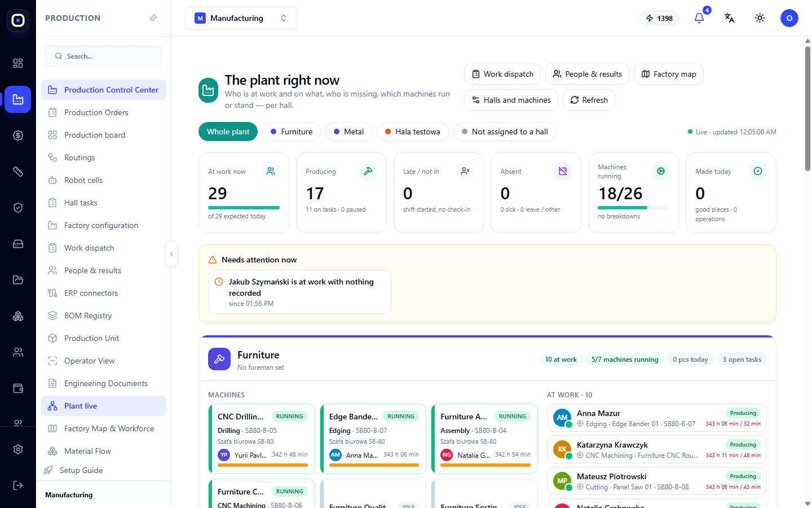The height and width of the screenshot is (508, 812).
Task: Filter by Hala testowa hall
Action: (x=413, y=132)
